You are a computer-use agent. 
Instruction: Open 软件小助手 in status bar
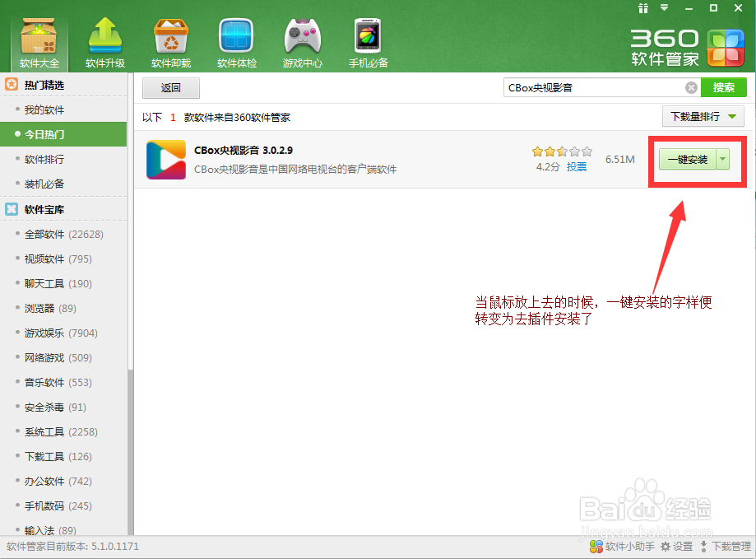pyautogui.click(x=622, y=547)
